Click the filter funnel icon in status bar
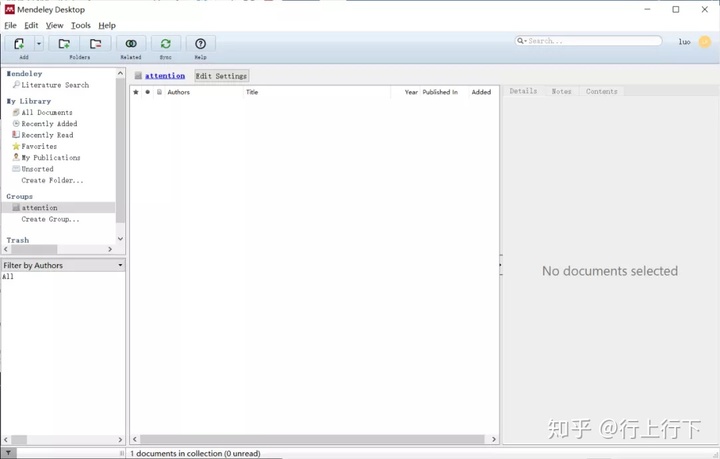This screenshot has width=720, height=459. 8,453
